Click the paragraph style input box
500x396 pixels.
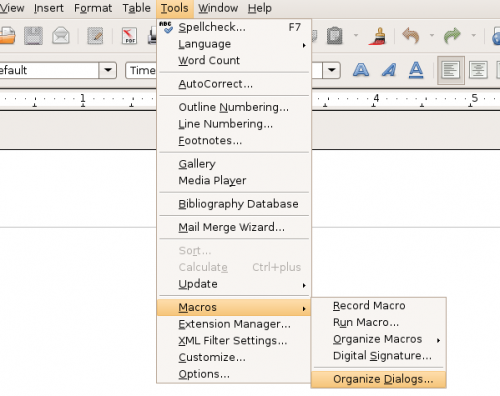[49, 70]
